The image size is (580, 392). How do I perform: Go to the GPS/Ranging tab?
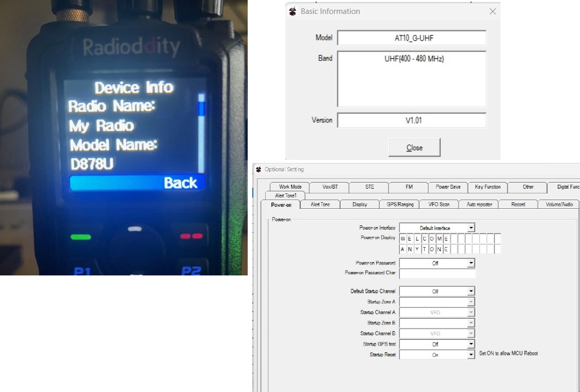click(400, 204)
